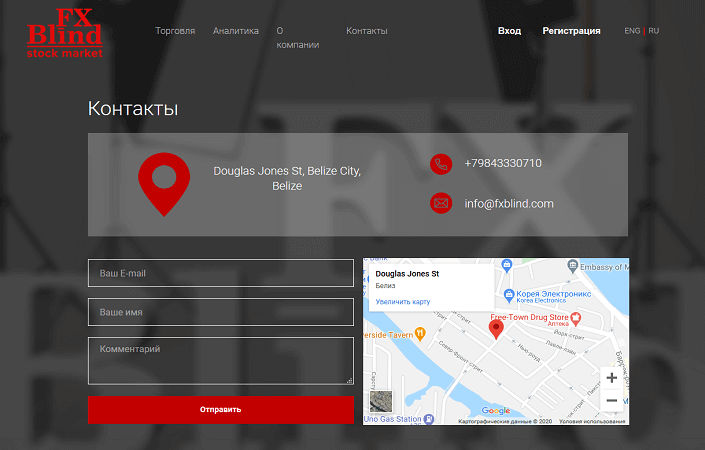The height and width of the screenshot is (450, 705).
Task: Open the Торговля menu item
Action: pyautogui.click(x=175, y=31)
